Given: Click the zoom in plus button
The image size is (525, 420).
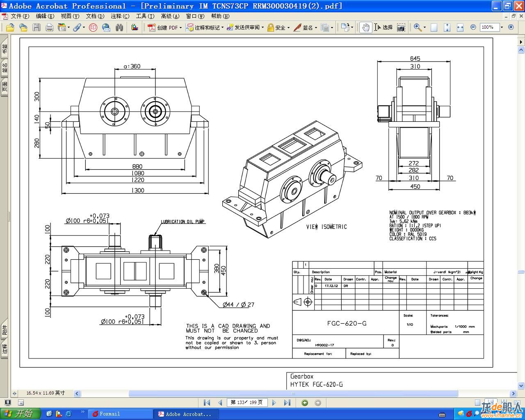Looking at the screenshot, I should point(511,27).
